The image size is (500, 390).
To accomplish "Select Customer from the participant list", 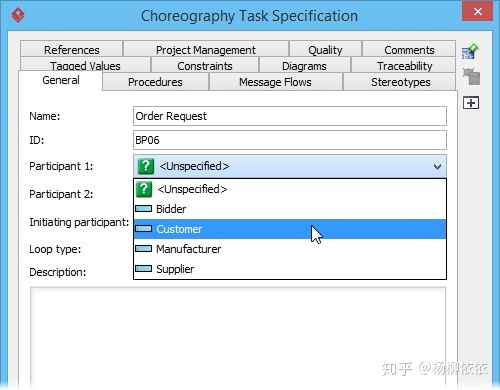I will pos(290,229).
